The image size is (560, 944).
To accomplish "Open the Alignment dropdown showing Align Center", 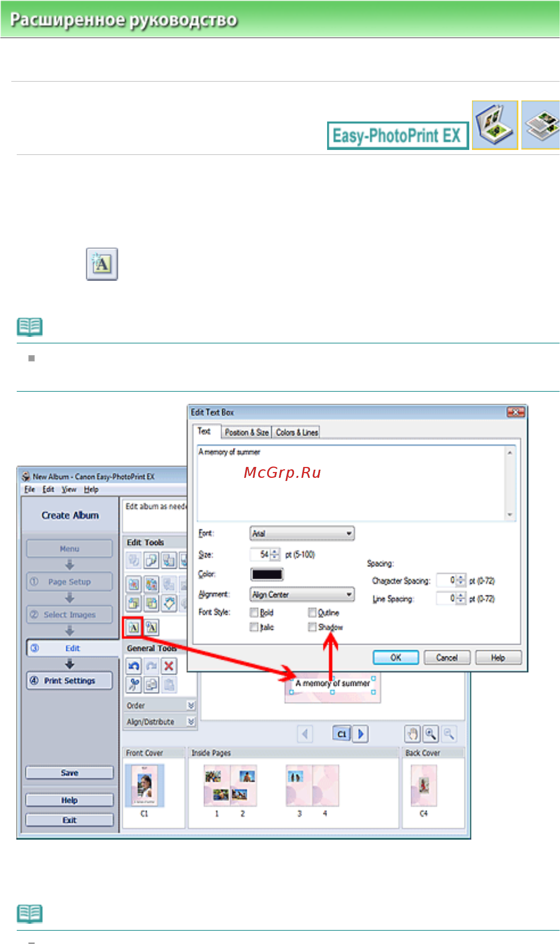I will [x=302, y=595].
